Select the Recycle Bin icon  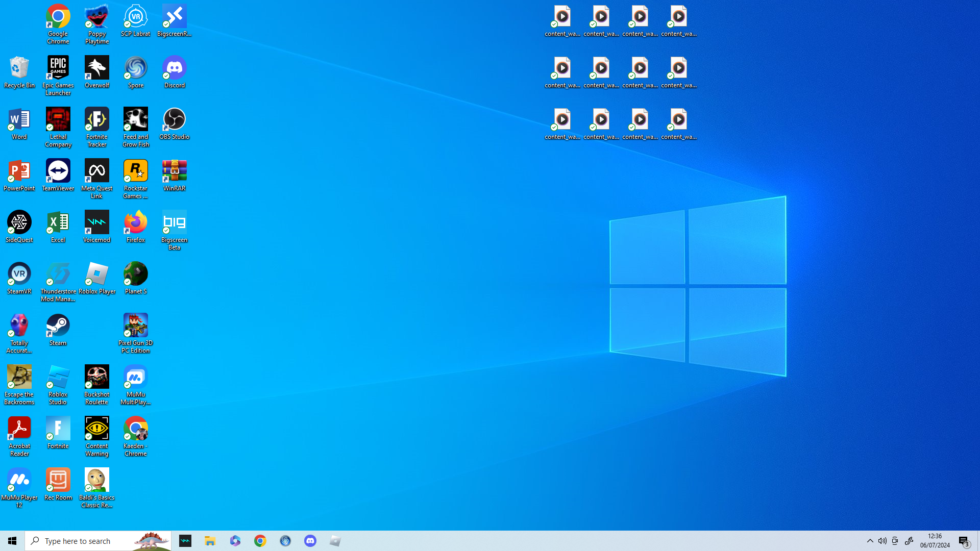(19, 71)
